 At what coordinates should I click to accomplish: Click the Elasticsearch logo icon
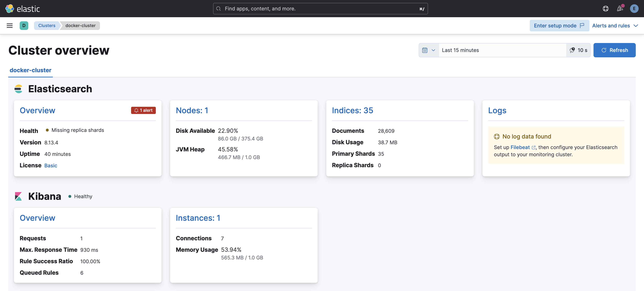18,89
